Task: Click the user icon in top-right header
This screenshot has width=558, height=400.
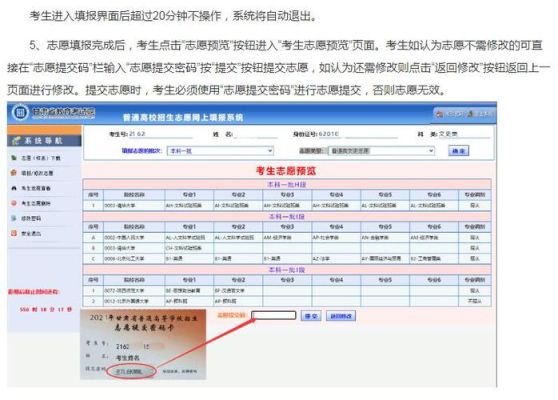Action: 471,114
